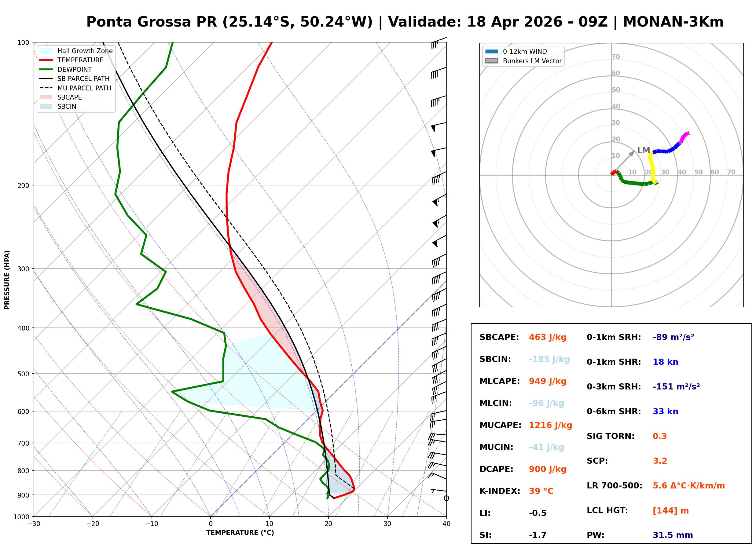
Task: Click the PRESSURE (HPA) axis label
Action: tap(7, 280)
